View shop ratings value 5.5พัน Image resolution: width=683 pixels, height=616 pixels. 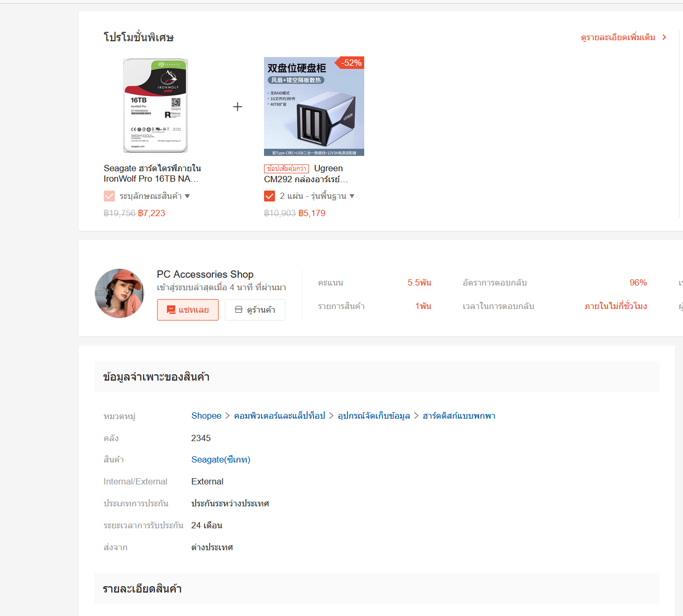pos(420,282)
